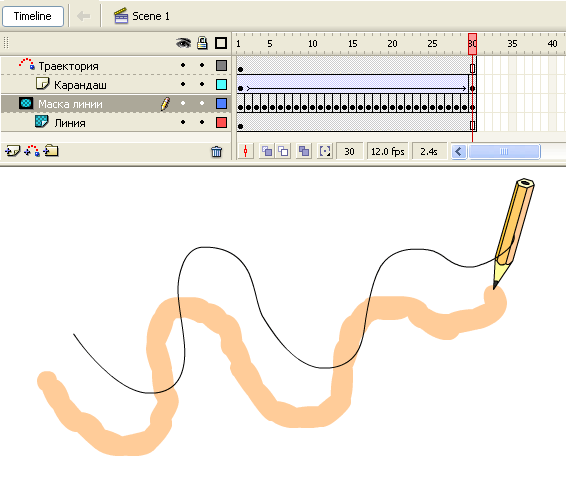Click the Delete Layer trash icon
Viewport: 566px width, 490px height.
tap(217, 152)
